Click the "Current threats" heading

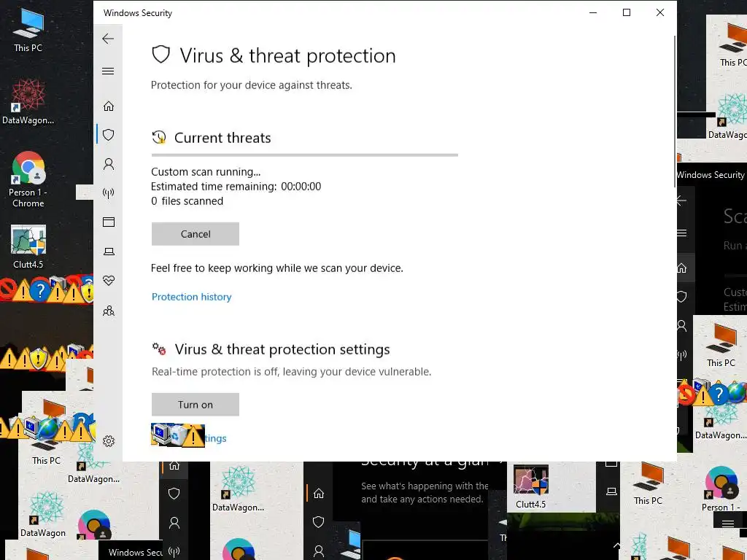[222, 138]
